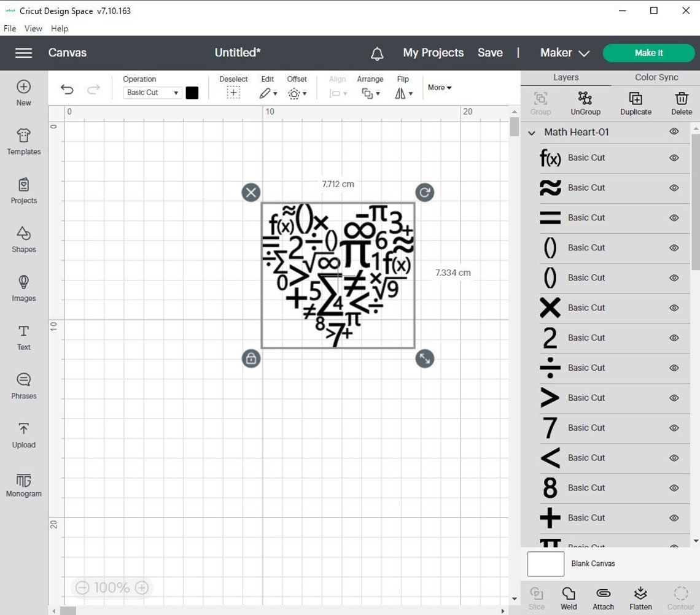Attach the selected layers

[603, 596]
